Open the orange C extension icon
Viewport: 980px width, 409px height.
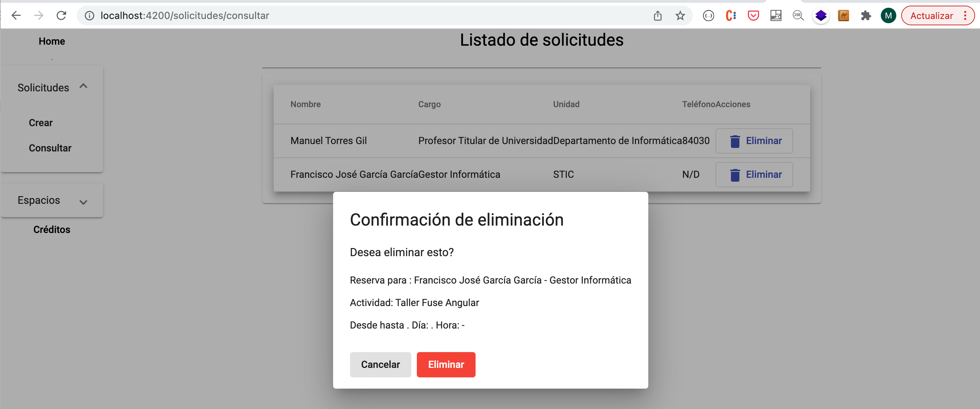pos(731,15)
